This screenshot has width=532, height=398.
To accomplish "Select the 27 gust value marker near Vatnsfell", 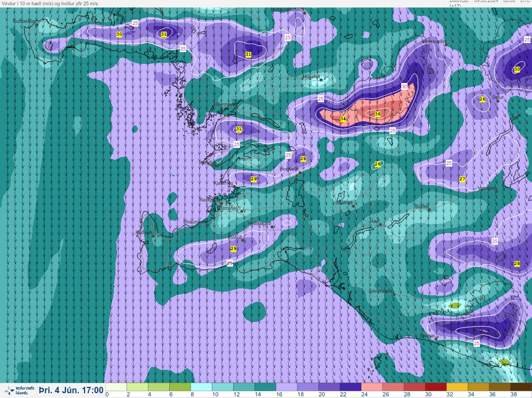I will (x=462, y=179).
